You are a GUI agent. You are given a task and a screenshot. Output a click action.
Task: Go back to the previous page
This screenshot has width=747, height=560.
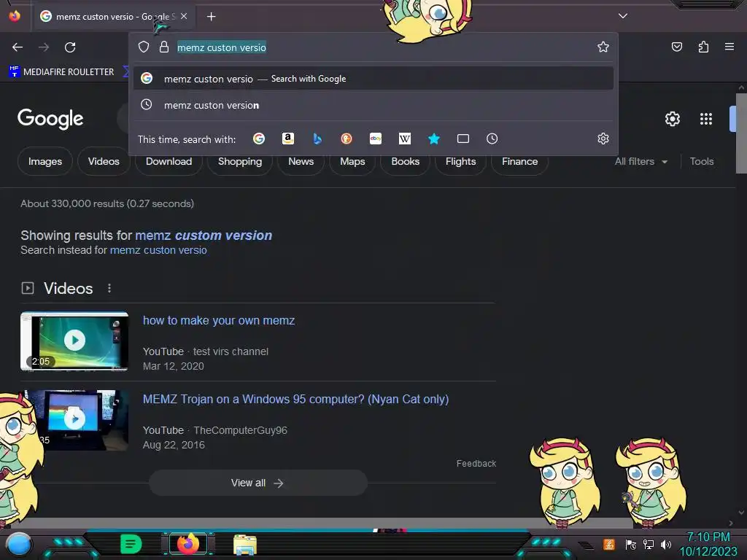click(18, 47)
